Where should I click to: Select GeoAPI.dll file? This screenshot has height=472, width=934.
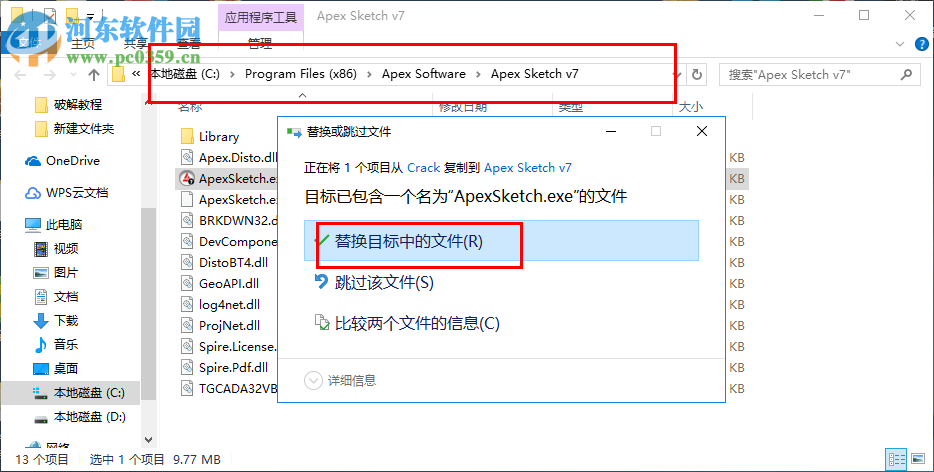(229, 284)
